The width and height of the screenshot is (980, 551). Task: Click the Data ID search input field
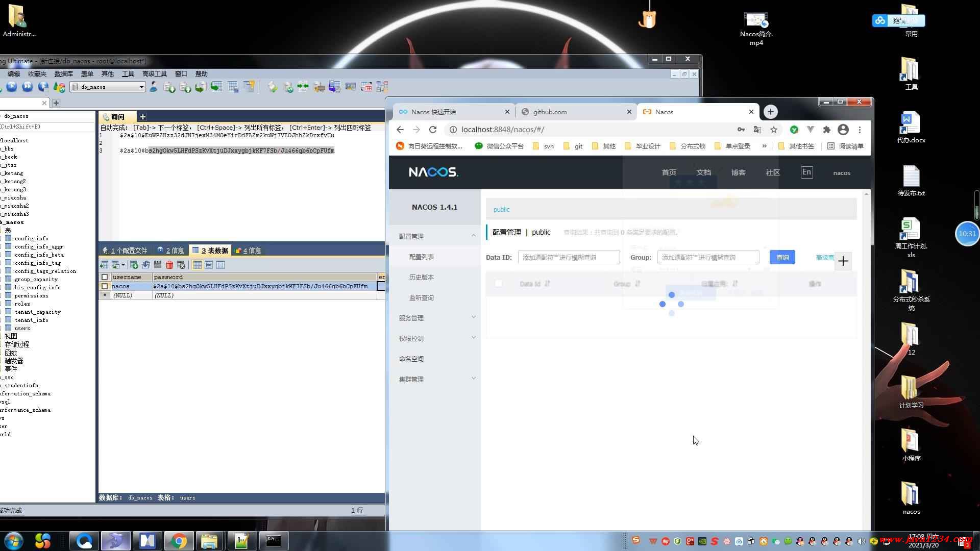(x=569, y=257)
